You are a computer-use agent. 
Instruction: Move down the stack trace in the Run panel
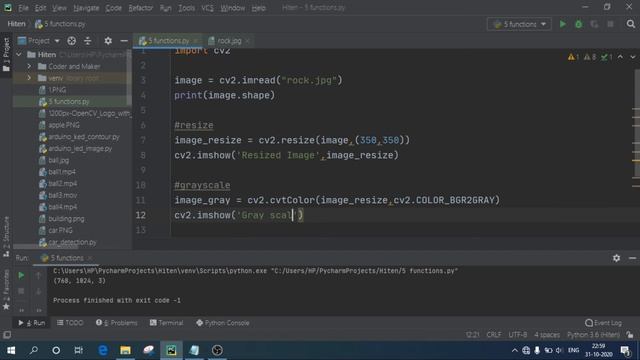pos(38,291)
